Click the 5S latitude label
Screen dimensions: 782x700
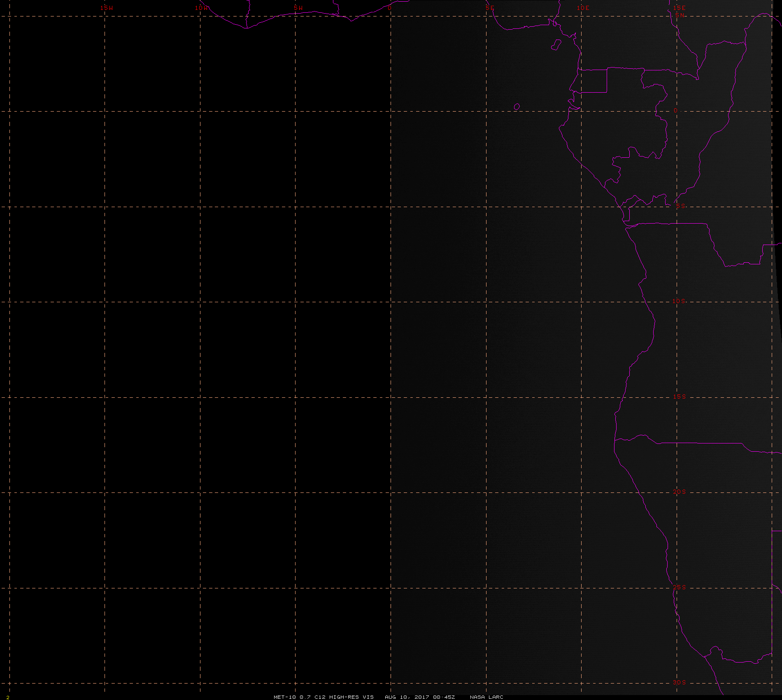(681, 206)
